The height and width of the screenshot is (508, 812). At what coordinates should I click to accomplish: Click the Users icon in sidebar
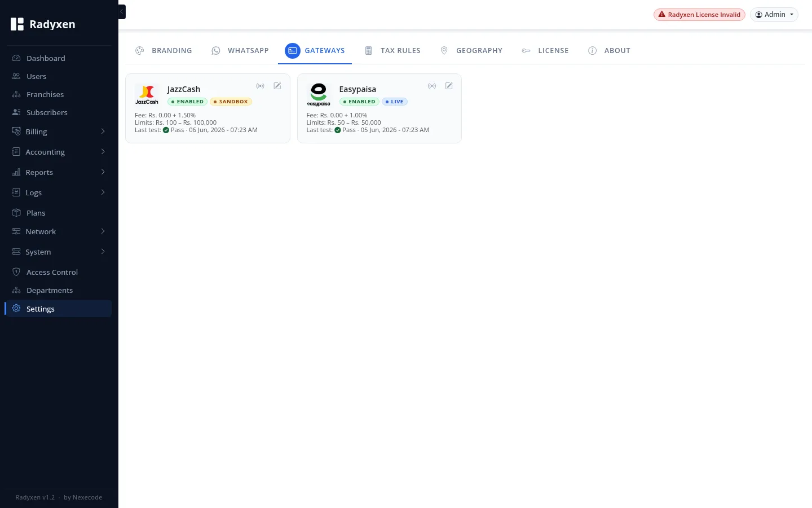[16, 76]
